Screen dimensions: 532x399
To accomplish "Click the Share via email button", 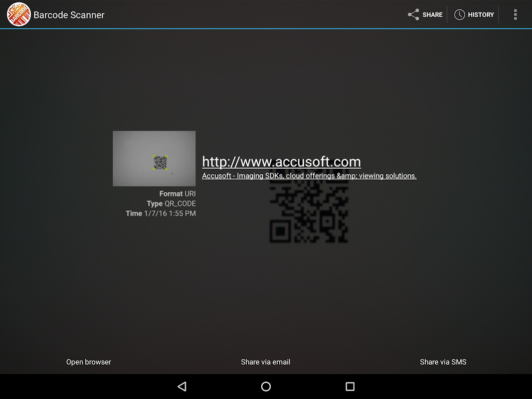I will pyautogui.click(x=266, y=362).
